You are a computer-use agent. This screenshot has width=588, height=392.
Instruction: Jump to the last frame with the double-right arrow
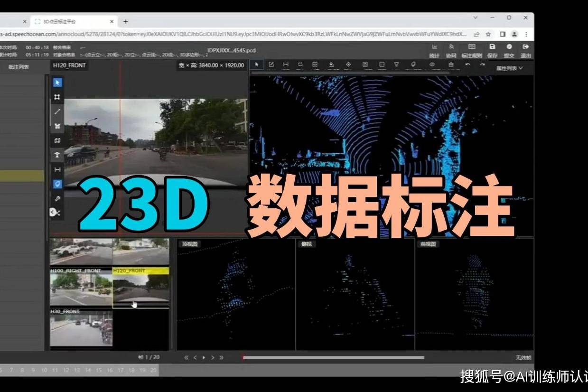click(x=221, y=357)
